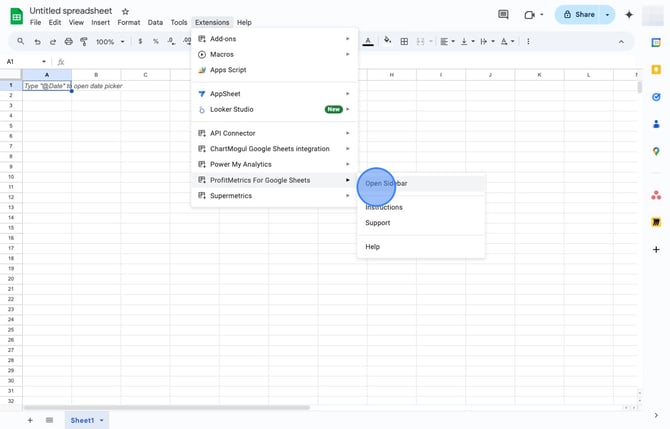Open the borders tool
Viewport: 670px width, 429px height.
point(404,41)
